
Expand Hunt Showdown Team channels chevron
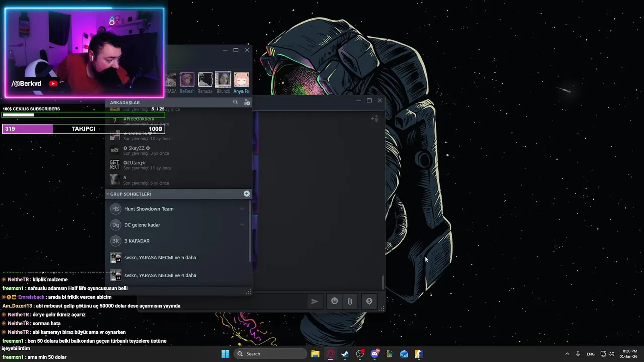[242, 209]
